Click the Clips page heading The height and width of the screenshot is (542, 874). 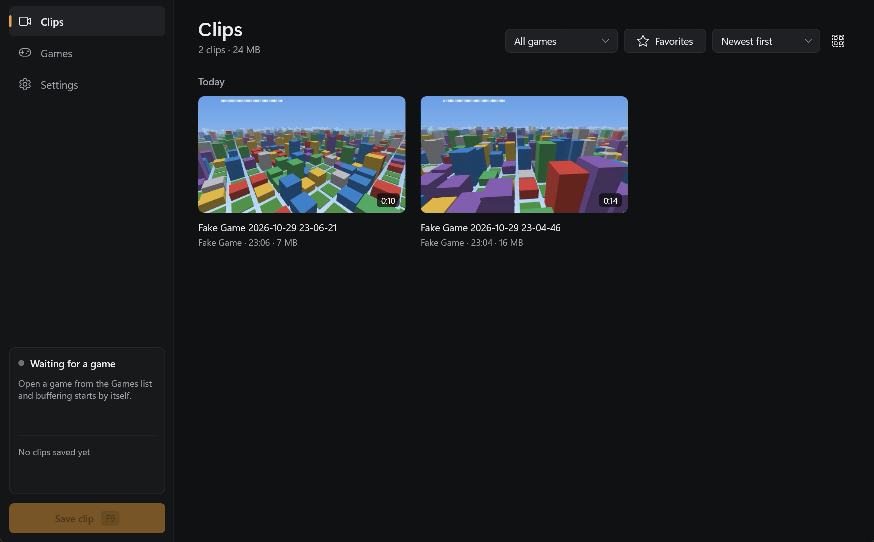pyautogui.click(x=220, y=30)
